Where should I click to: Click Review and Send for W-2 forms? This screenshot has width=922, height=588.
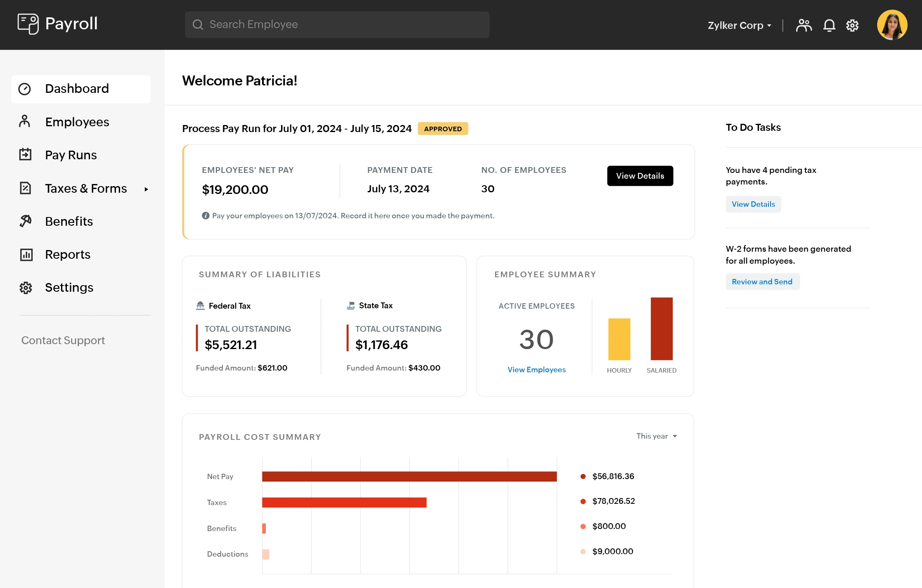click(x=762, y=282)
